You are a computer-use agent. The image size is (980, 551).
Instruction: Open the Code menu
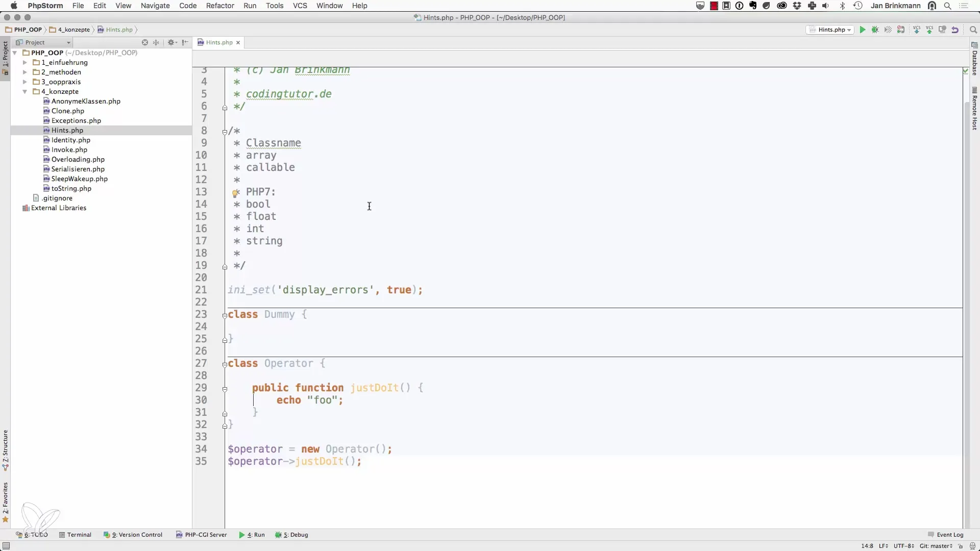click(x=188, y=6)
